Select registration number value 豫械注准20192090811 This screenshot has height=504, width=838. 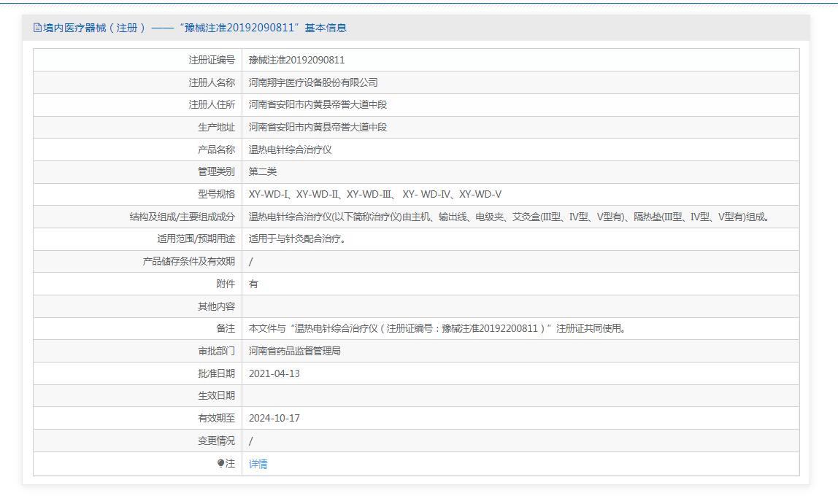(296, 60)
